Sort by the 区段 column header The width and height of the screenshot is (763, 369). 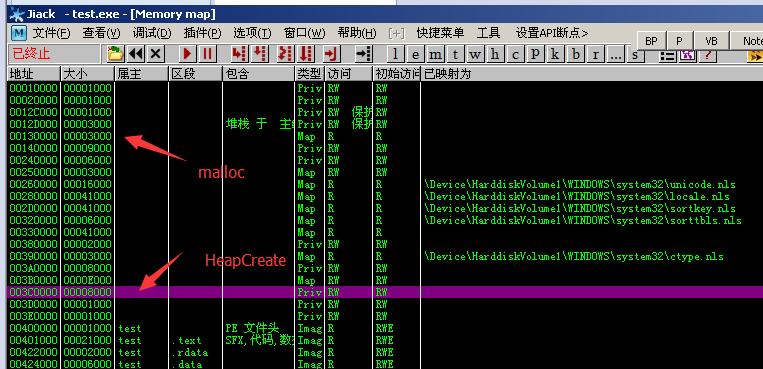pyautogui.click(x=195, y=74)
